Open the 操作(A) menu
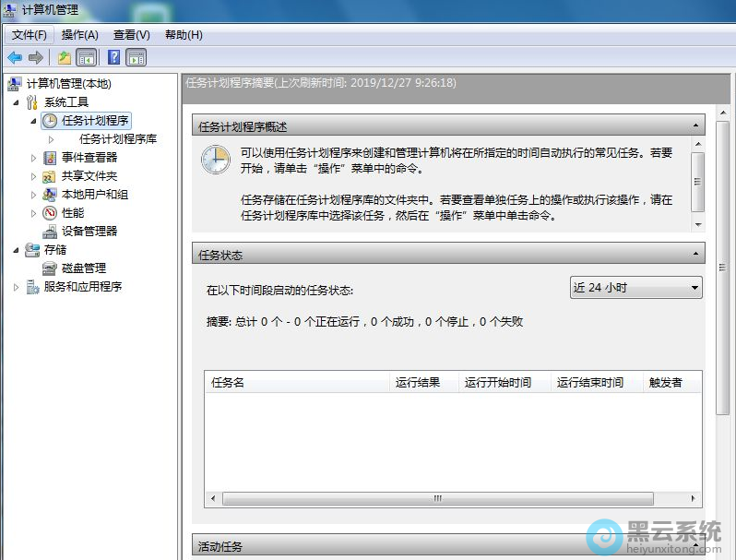736x560 pixels. tap(80, 35)
